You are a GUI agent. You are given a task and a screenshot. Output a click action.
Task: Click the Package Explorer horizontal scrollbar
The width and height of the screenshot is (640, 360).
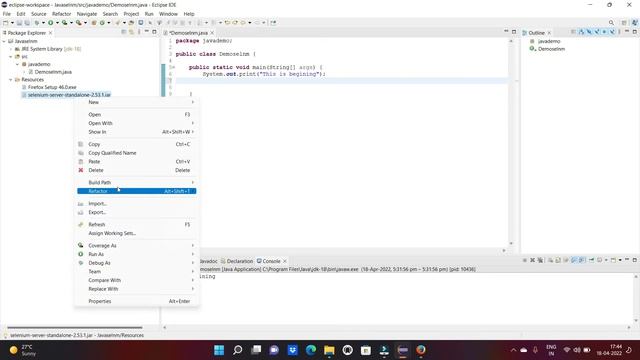(x=75, y=327)
